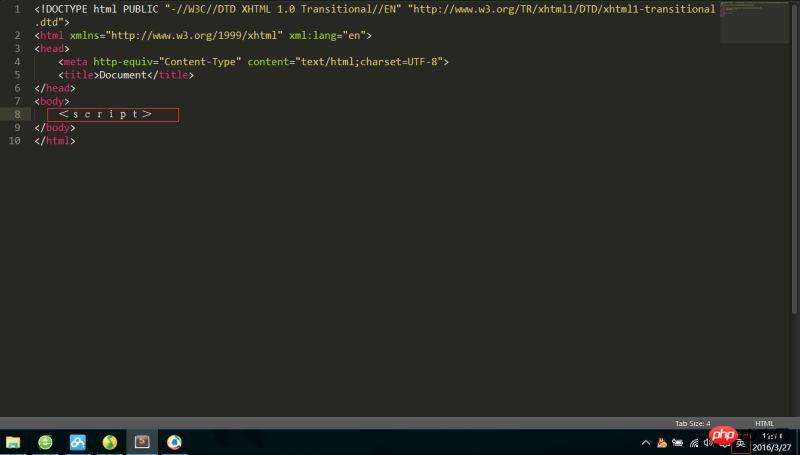Viewport: 800px width, 455px height.
Task: Open the multicolor ring browser taskbar icon
Action: coord(174,442)
